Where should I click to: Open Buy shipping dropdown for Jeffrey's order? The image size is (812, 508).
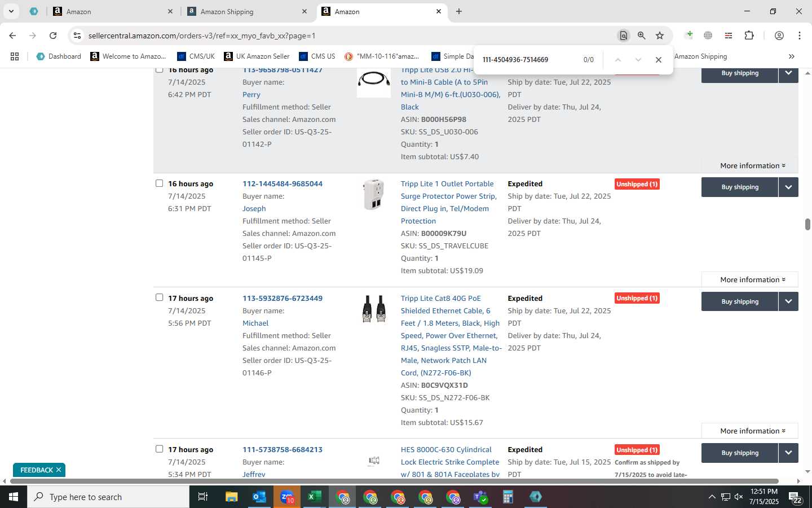click(x=788, y=453)
